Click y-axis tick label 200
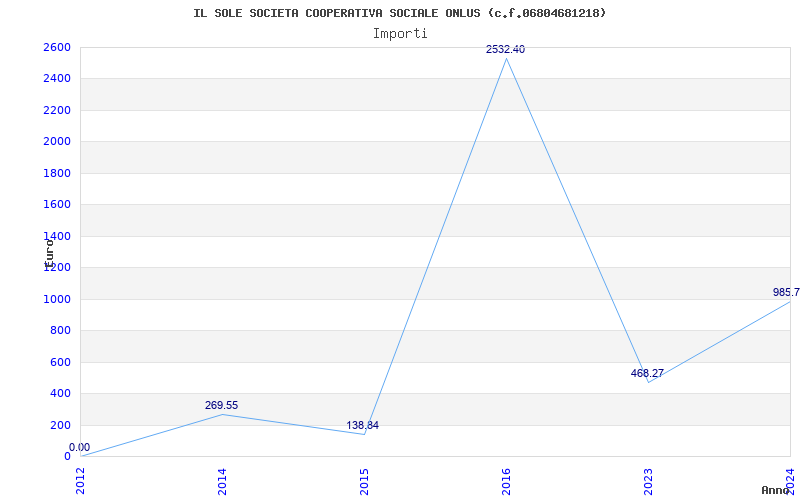Image resolution: width=800 pixels, height=500 pixels. pyautogui.click(x=60, y=425)
